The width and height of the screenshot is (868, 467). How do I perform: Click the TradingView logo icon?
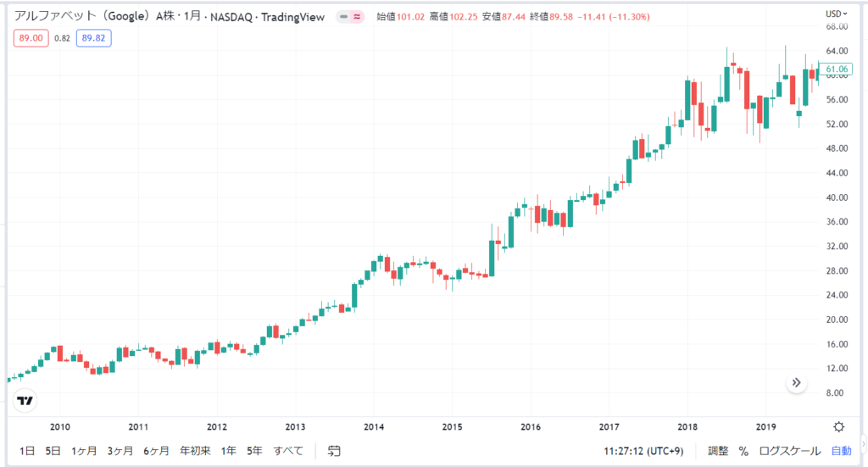[25, 401]
